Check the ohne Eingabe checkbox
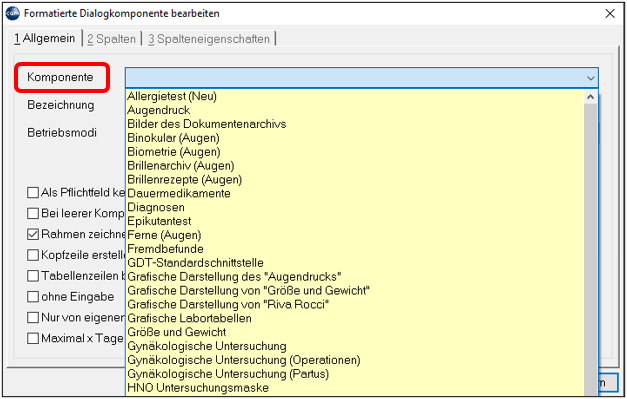This screenshot has width=627, height=399. (x=33, y=297)
